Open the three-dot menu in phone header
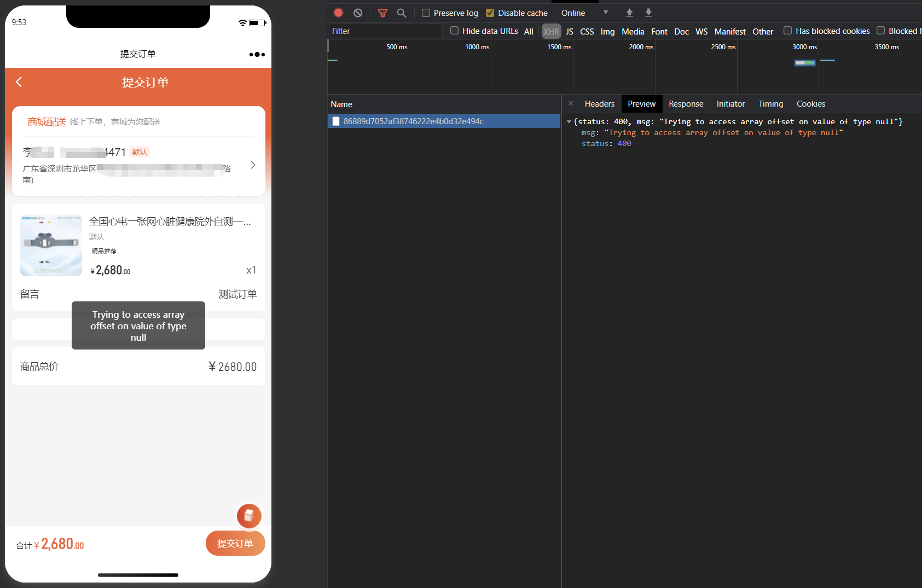Viewport: 922px width, 588px height. coord(257,54)
